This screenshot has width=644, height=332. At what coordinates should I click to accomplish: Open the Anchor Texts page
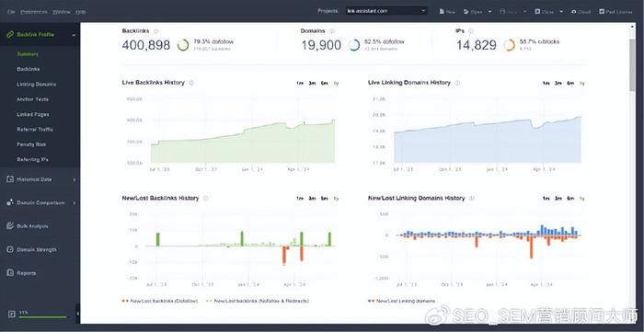tap(32, 99)
